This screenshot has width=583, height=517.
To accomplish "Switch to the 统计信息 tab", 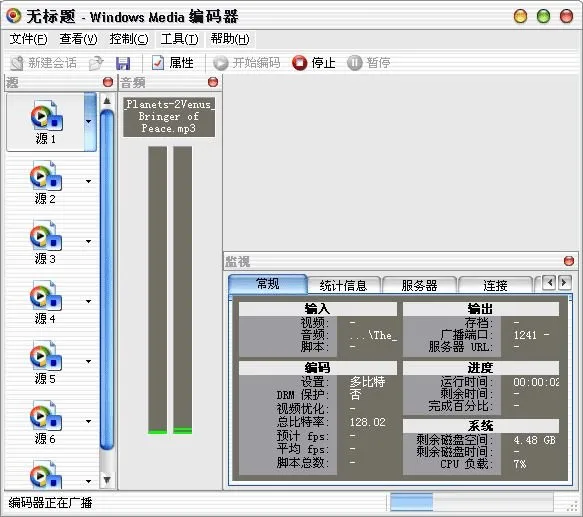I will click(344, 285).
